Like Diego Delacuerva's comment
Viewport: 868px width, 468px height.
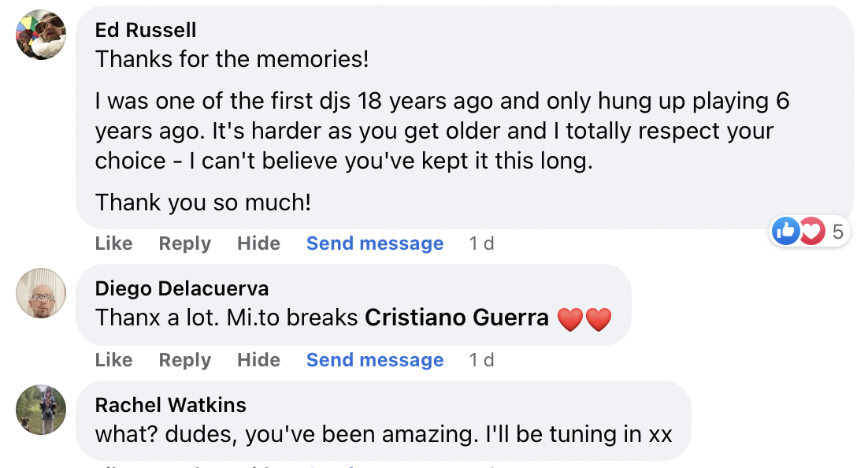click(113, 360)
